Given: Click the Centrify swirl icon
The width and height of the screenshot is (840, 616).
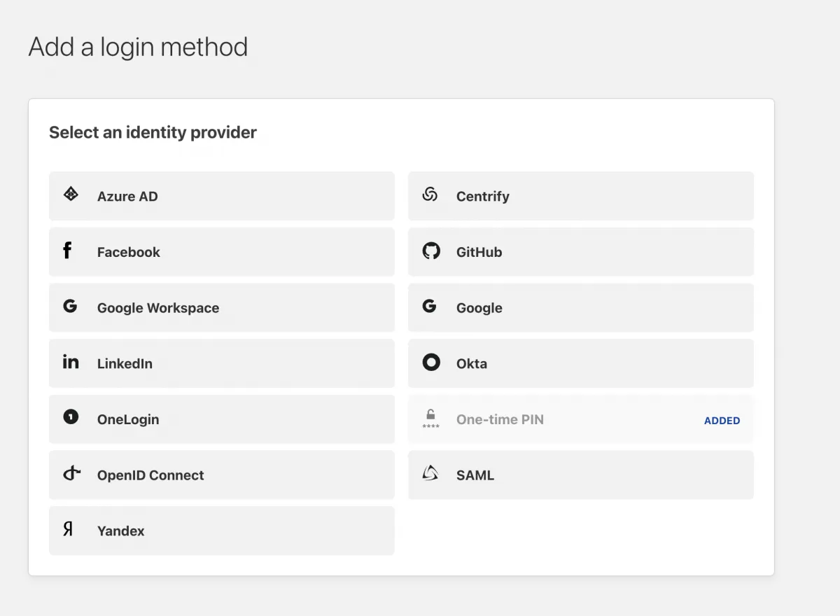Looking at the screenshot, I should click(x=430, y=195).
